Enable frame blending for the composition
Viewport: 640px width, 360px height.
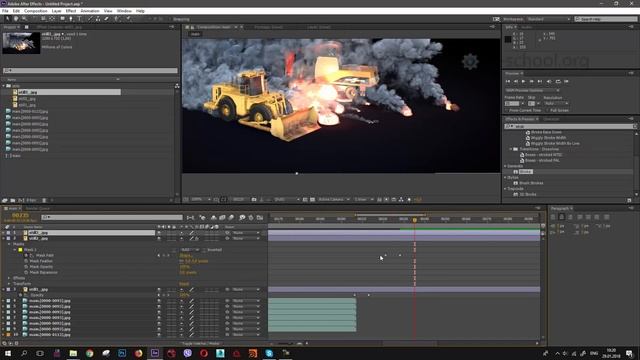click(222, 218)
